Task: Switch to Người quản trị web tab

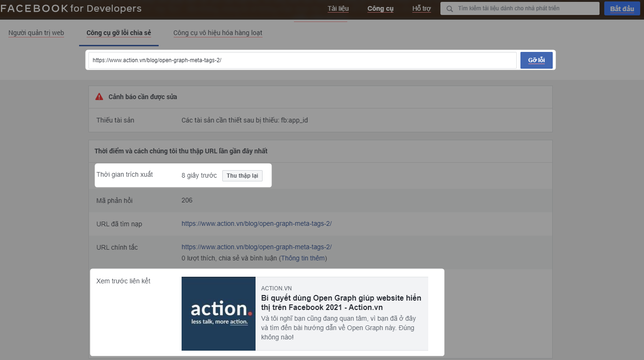Action: [x=36, y=33]
